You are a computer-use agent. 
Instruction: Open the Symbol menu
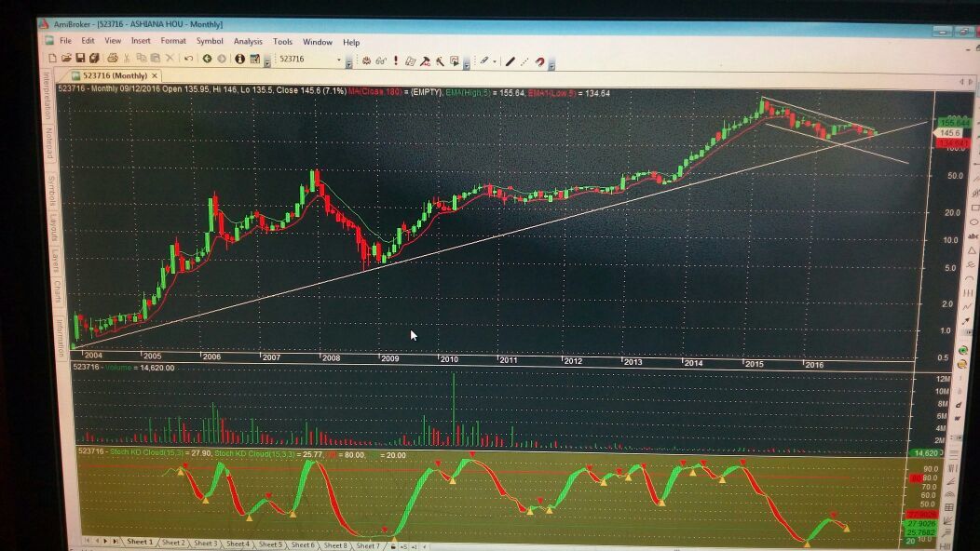pos(210,42)
